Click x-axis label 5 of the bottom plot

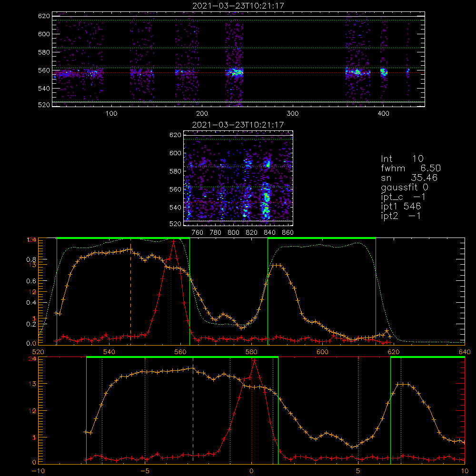tap(358, 471)
